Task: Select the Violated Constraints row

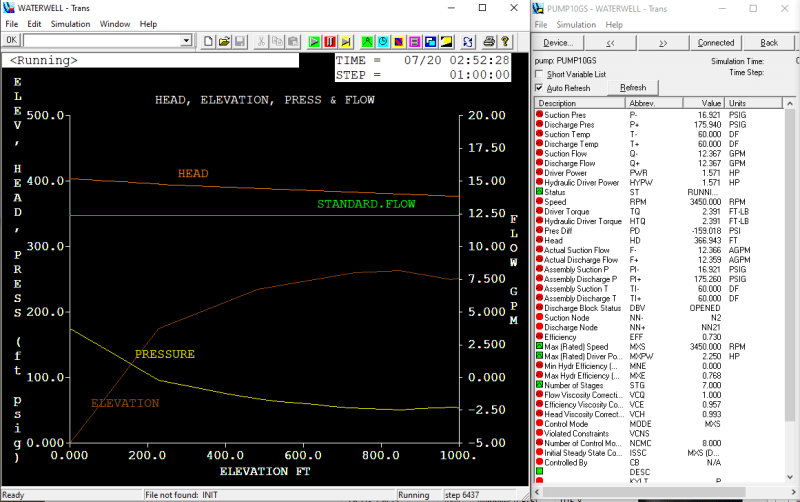Action: coord(658,434)
